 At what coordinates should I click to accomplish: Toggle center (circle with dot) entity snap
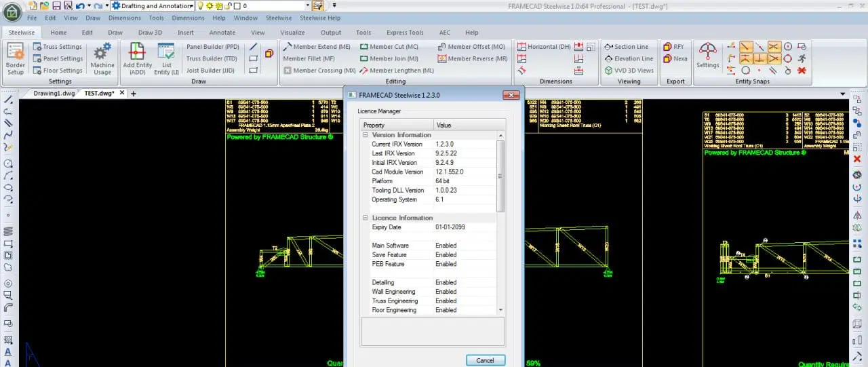[787, 47]
